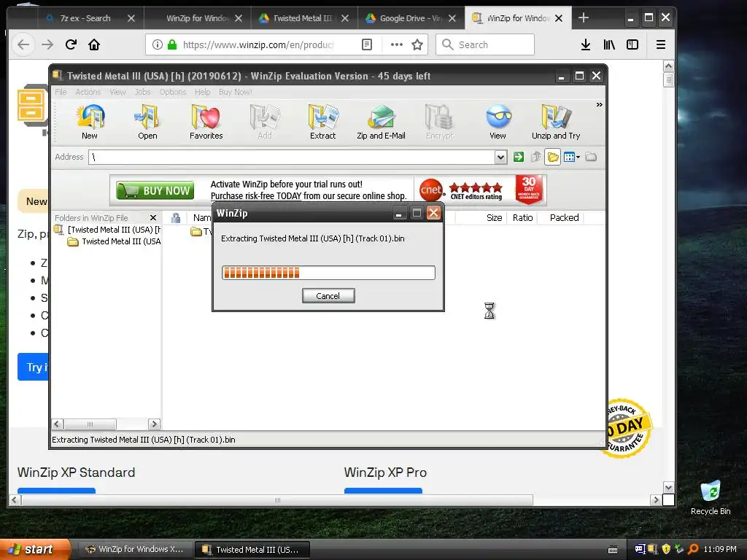747x560 pixels.
Task: Click the new folder icon by address bar
Action: (x=591, y=157)
